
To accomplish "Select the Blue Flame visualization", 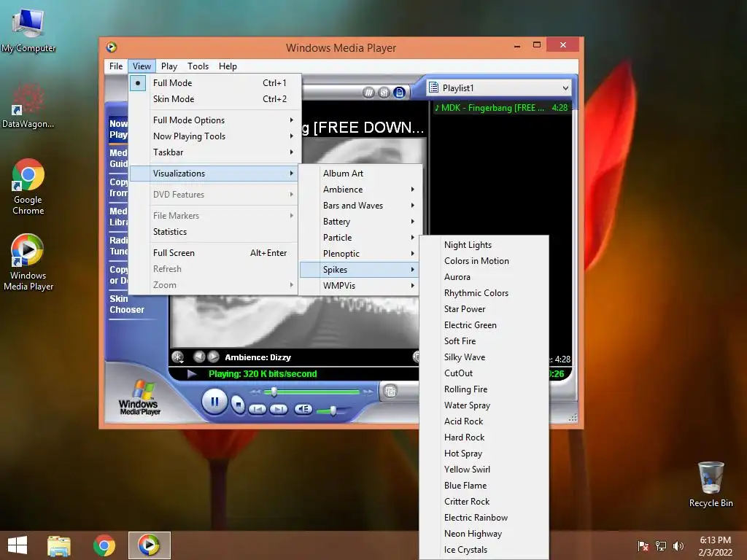I will (x=484, y=486).
